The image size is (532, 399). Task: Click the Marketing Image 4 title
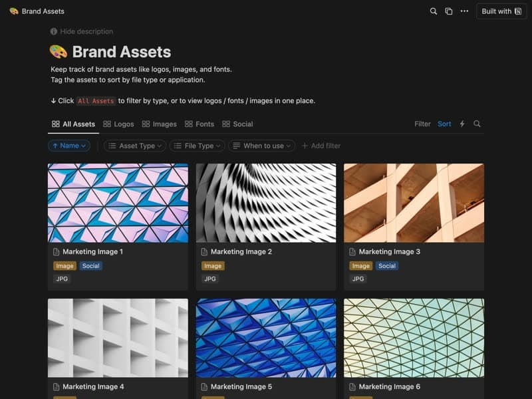point(93,387)
